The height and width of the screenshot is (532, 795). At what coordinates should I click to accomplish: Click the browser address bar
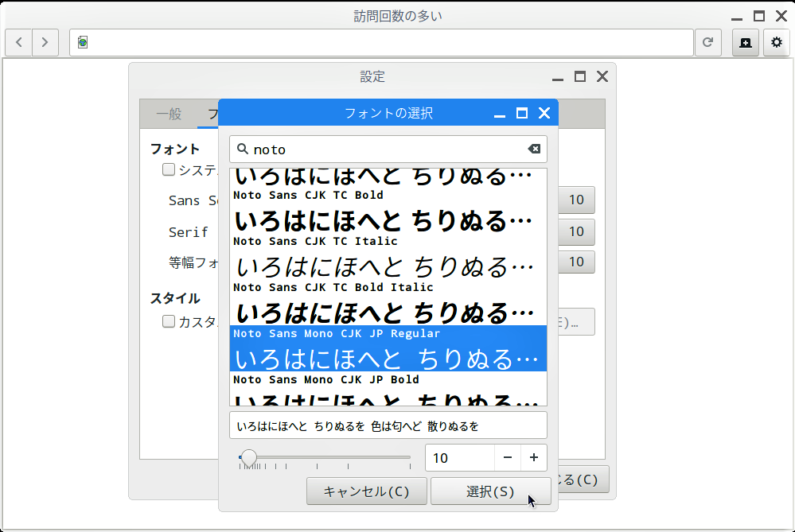(381, 42)
